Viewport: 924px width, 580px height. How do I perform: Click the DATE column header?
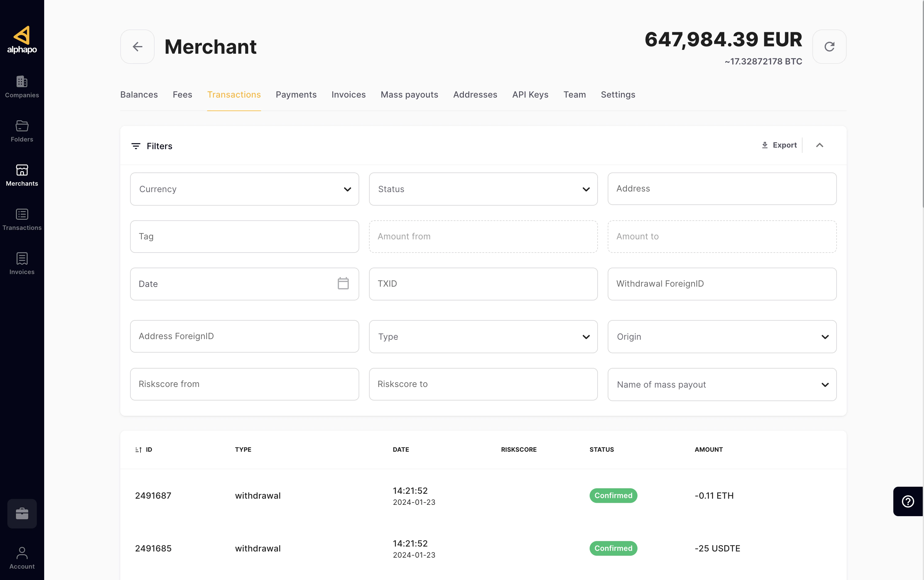point(401,450)
